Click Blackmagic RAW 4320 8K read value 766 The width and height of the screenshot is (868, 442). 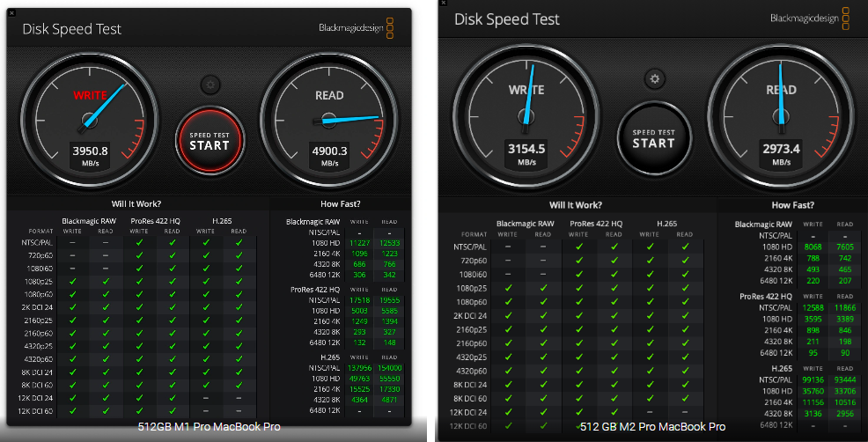[390, 264]
